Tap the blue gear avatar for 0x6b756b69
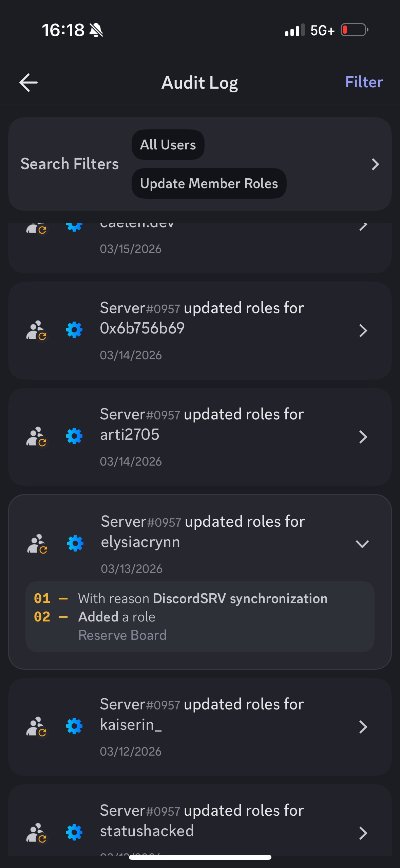Screen dimensions: 400x868 (x=74, y=330)
